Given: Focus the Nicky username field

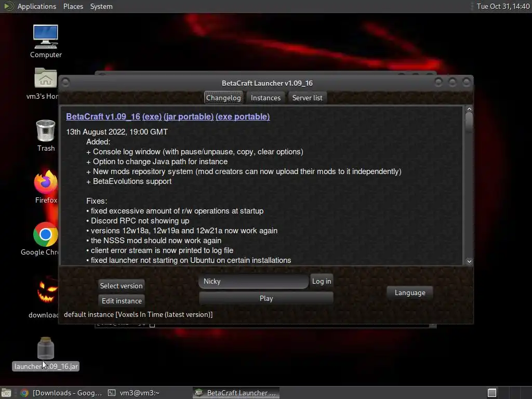Looking at the screenshot, I should [x=254, y=281].
